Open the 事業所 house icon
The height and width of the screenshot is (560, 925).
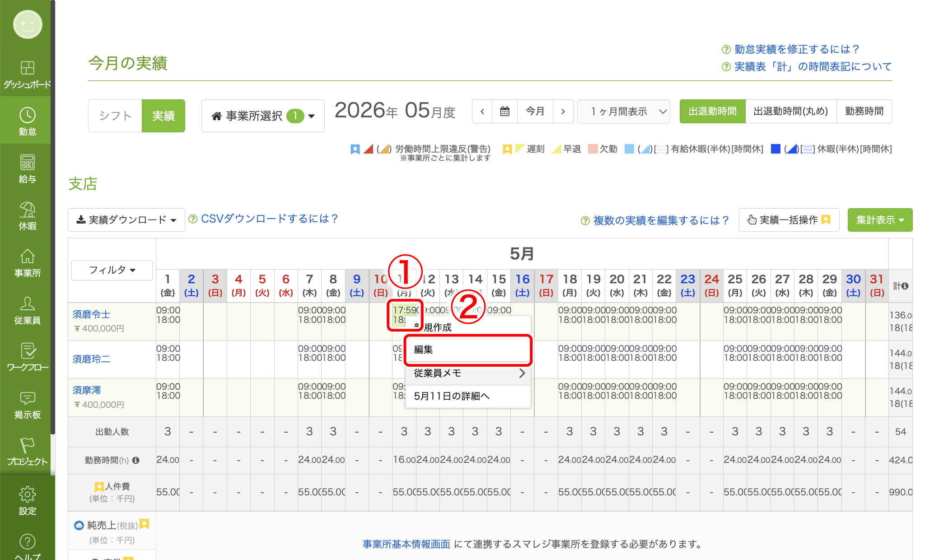point(28,256)
